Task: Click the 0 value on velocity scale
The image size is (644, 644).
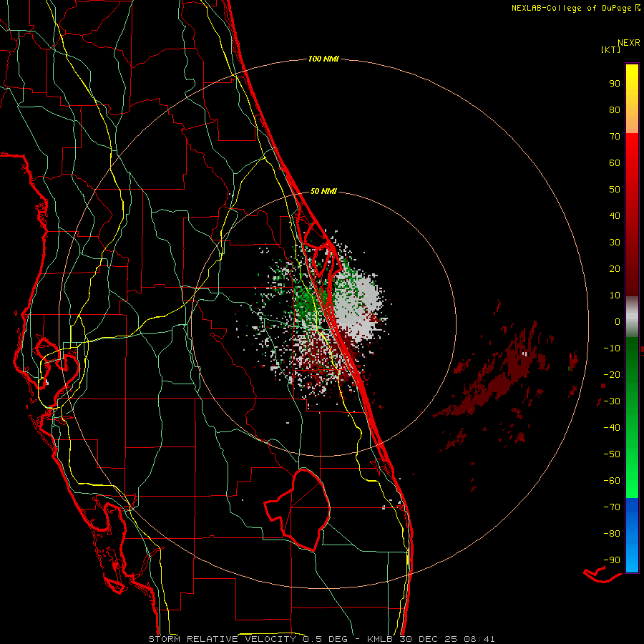Action: coord(618,322)
